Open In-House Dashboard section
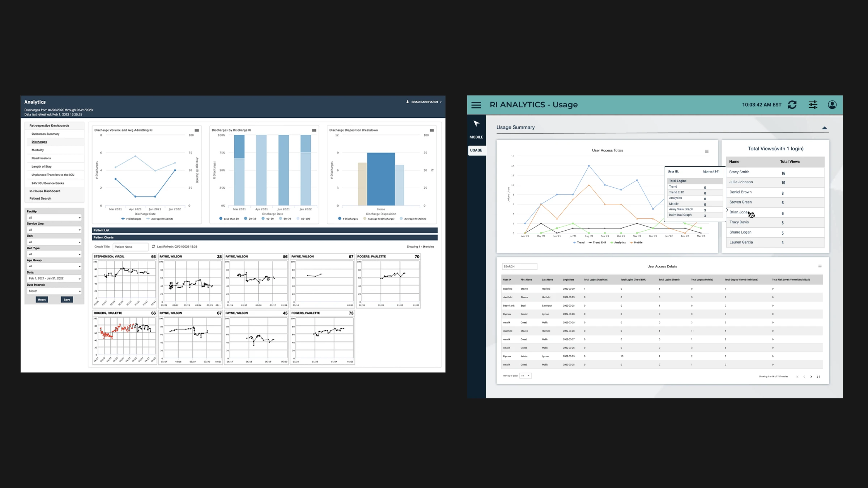 point(45,191)
